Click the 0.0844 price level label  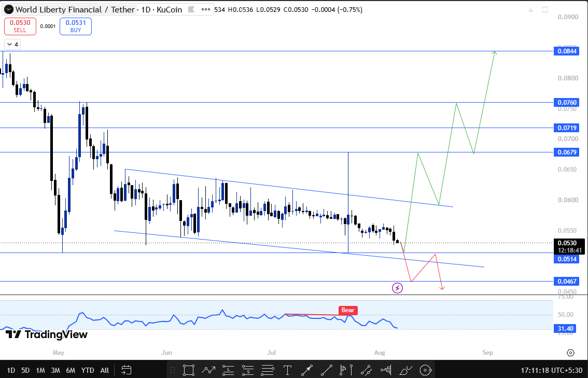566,51
